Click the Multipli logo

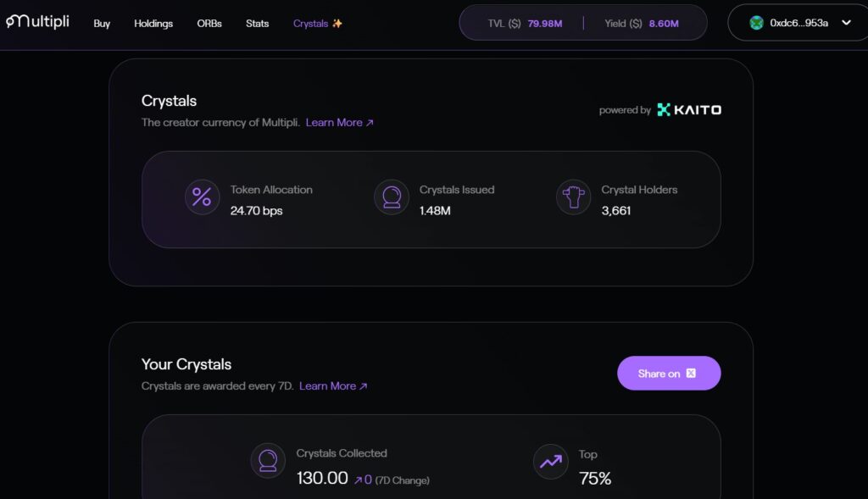coord(40,23)
